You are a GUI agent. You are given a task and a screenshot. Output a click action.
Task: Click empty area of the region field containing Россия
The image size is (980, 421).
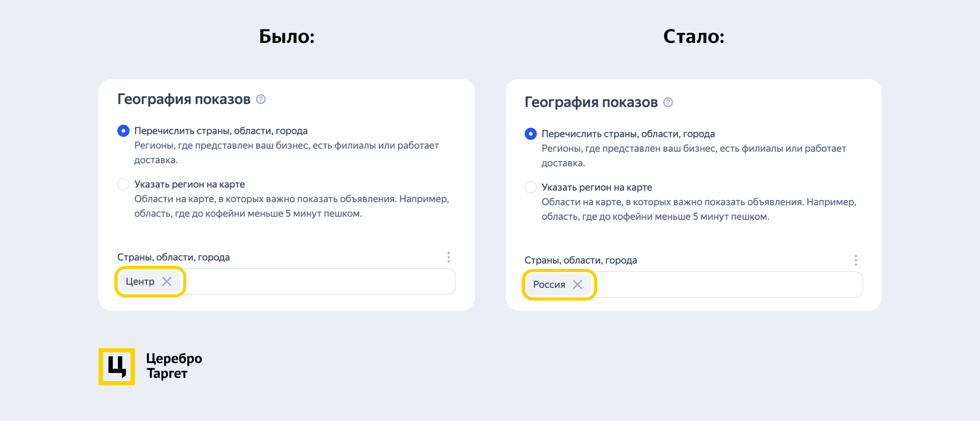coord(725,285)
